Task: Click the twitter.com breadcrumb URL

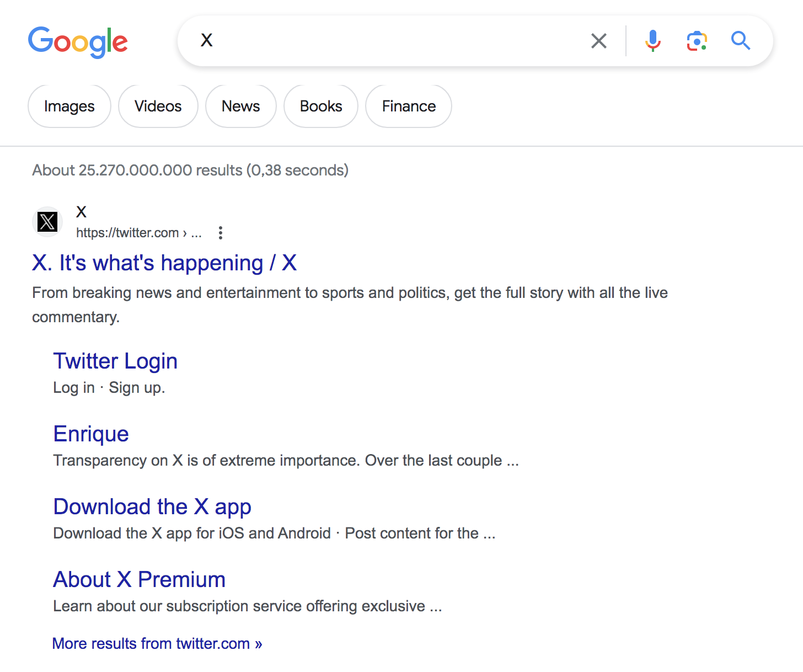Action: click(139, 232)
